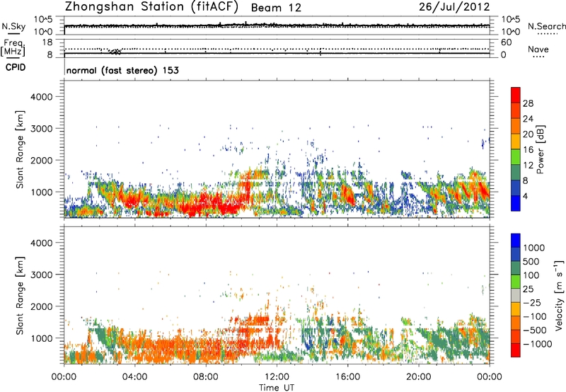
Task: Pick the light green 25–100 velocity segment
Action: pyautogui.click(x=516, y=282)
